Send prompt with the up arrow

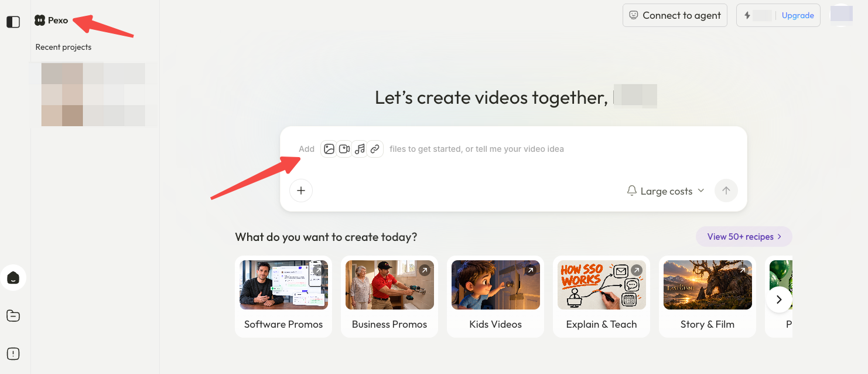[726, 191]
